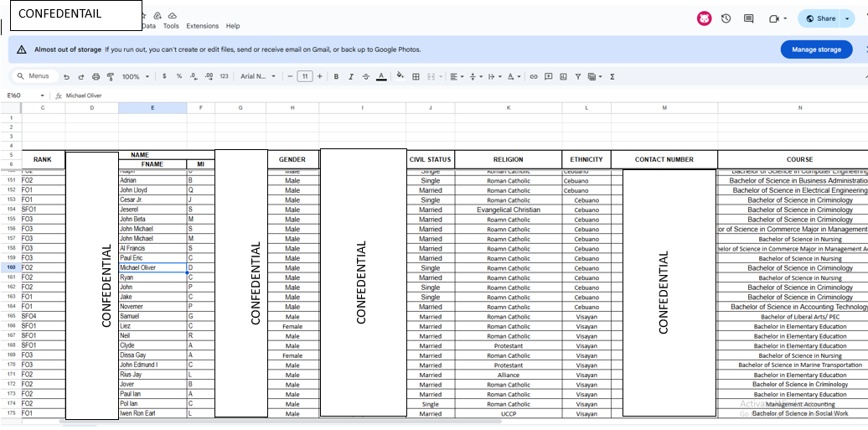
Task: Toggle italic formatting
Action: tap(351, 76)
